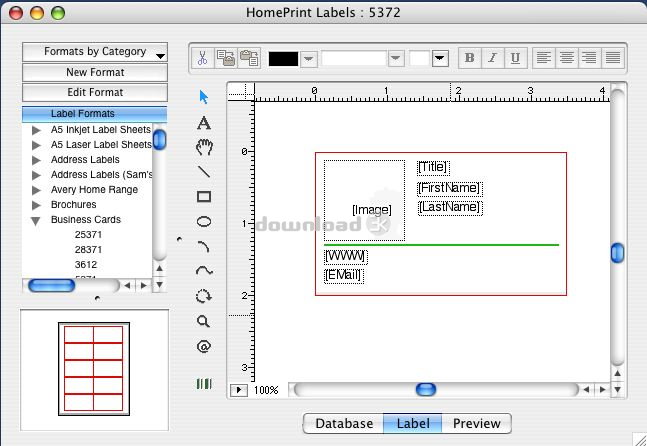Click the black color swatch
Image resolution: width=647 pixels, height=446 pixels.
(283, 58)
